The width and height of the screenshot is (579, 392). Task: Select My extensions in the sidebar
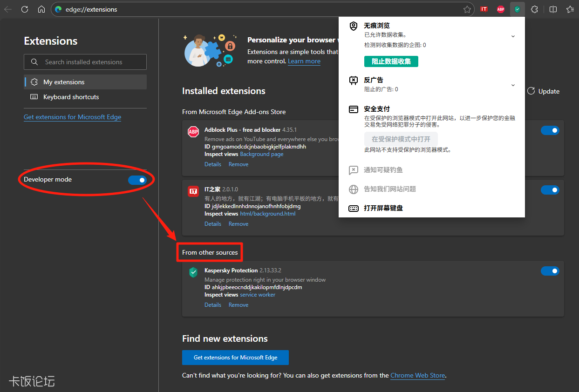pyautogui.click(x=64, y=81)
